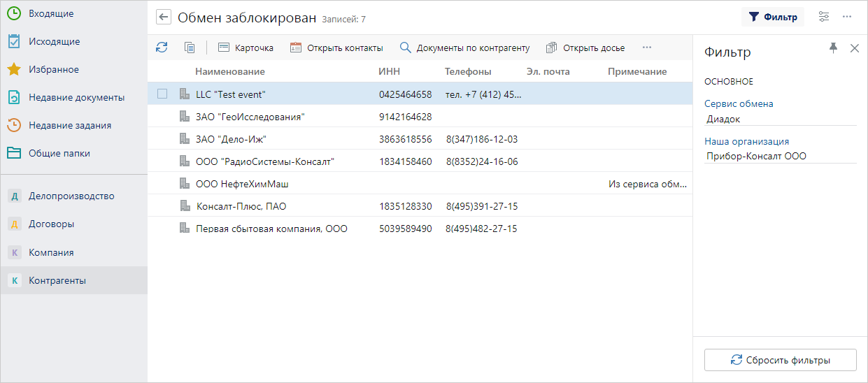Image resolution: width=868 pixels, height=383 pixels.
Task: Click the copy icon in the toolbar
Action: (x=189, y=48)
